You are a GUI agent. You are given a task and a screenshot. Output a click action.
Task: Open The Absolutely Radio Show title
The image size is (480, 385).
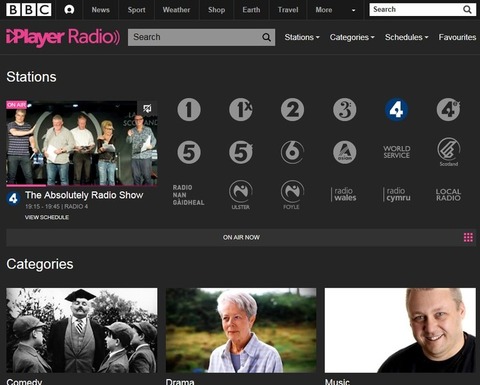coord(84,195)
